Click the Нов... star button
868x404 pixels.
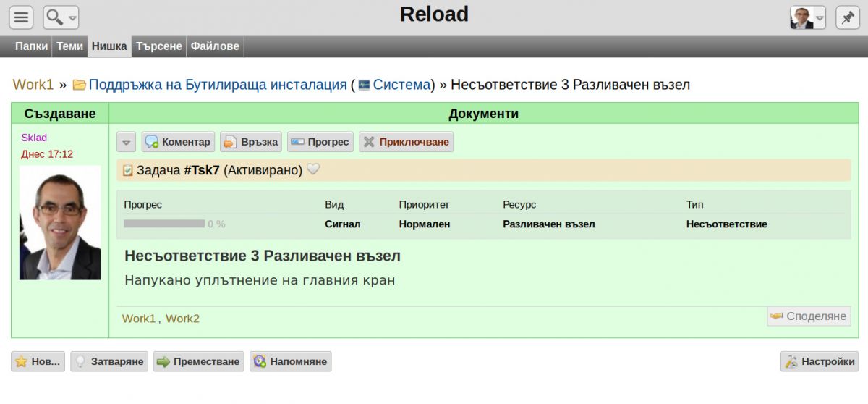coord(38,361)
